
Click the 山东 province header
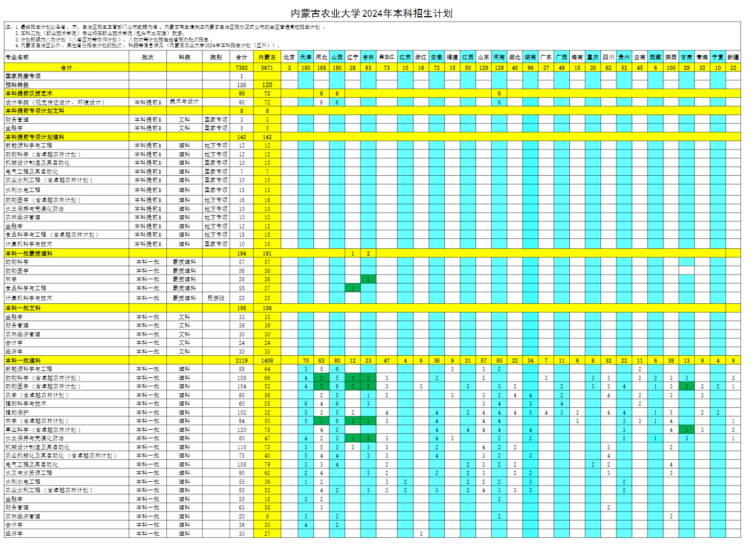click(484, 57)
